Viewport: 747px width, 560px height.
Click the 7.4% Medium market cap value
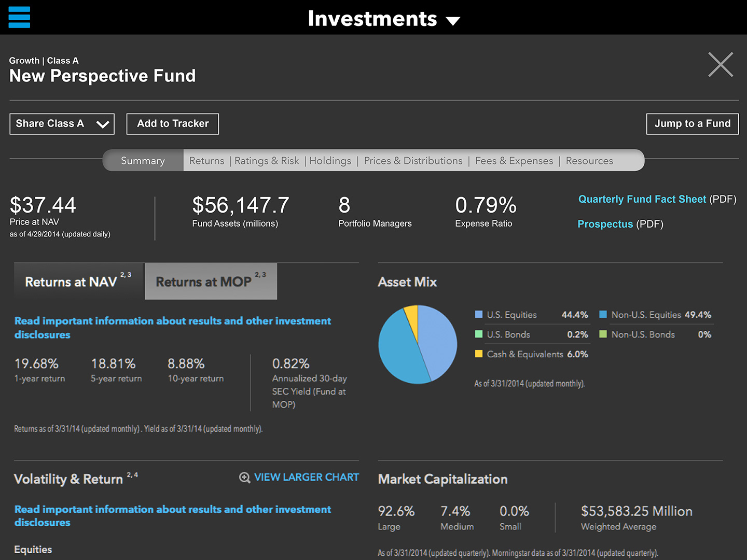pyautogui.click(x=455, y=511)
